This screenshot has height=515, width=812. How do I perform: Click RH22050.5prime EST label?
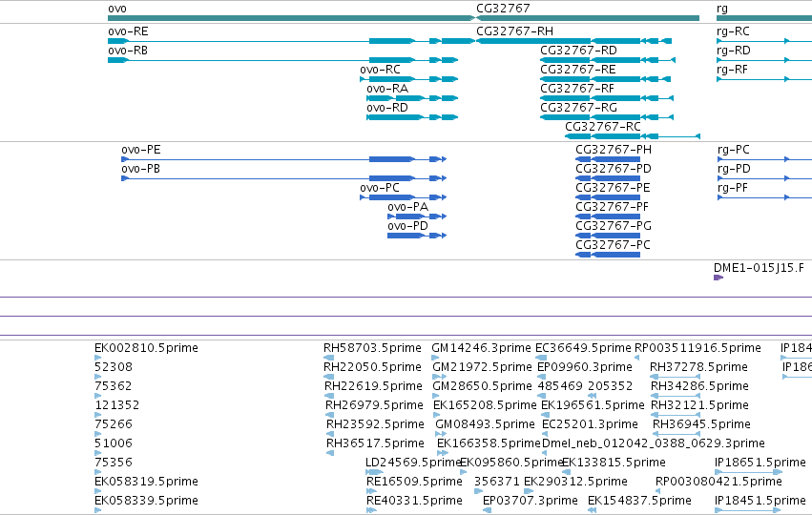pos(372,367)
